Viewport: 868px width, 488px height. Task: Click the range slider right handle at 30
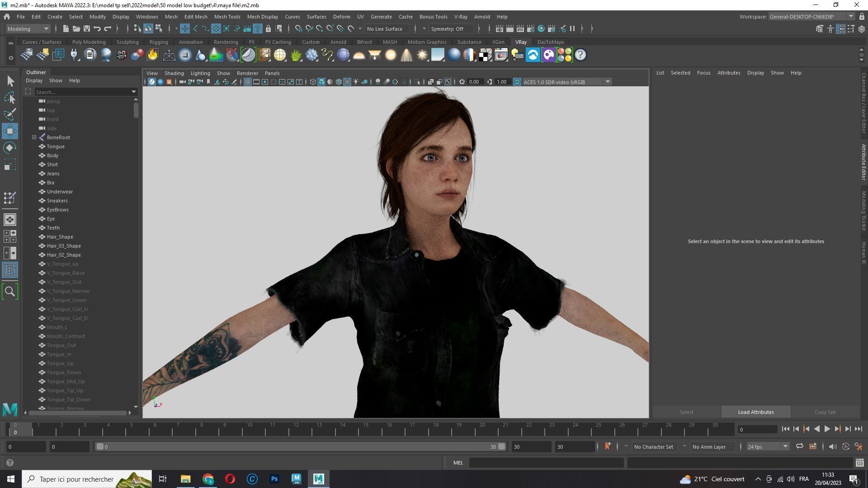[501, 446]
